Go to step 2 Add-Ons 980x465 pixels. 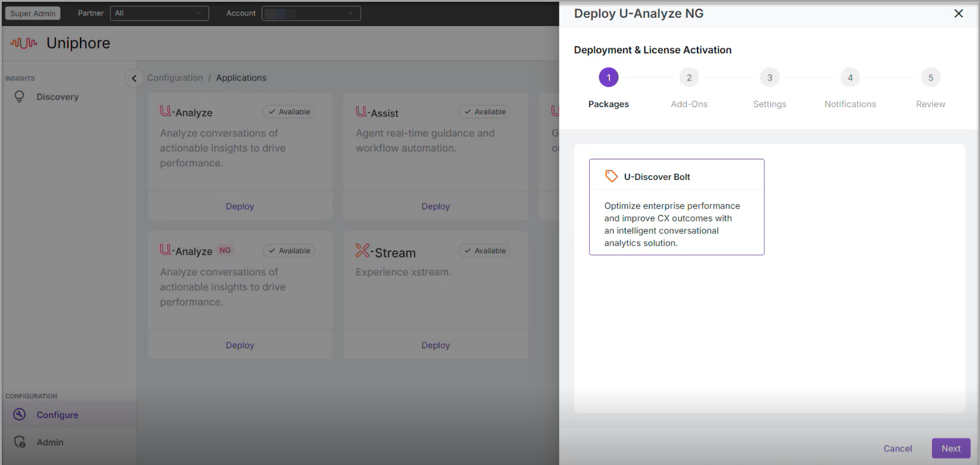[x=689, y=78]
